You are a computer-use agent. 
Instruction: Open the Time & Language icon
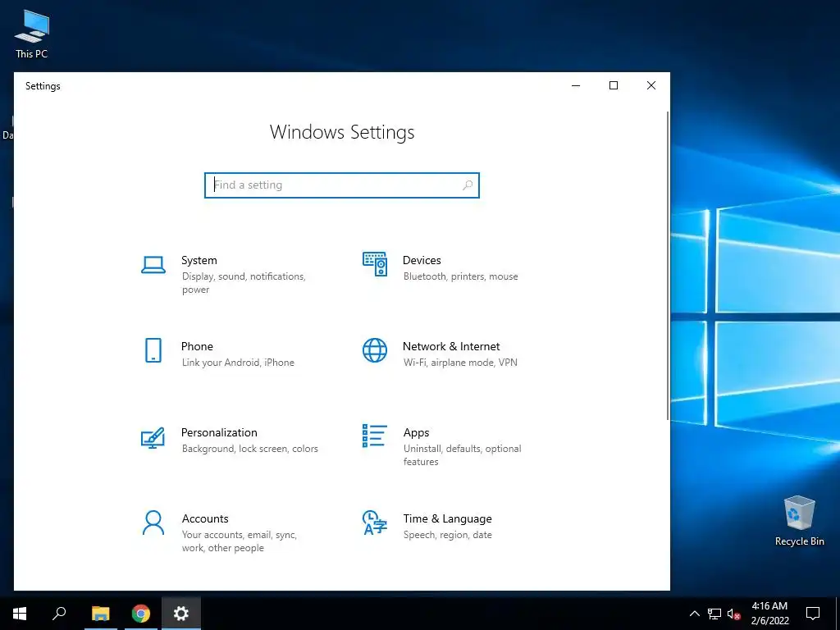pos(374,523)
